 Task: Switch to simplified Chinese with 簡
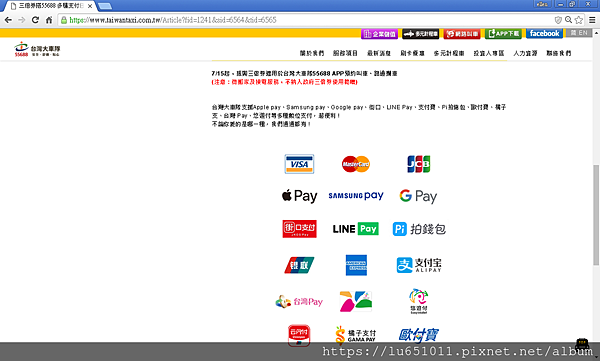573,33
